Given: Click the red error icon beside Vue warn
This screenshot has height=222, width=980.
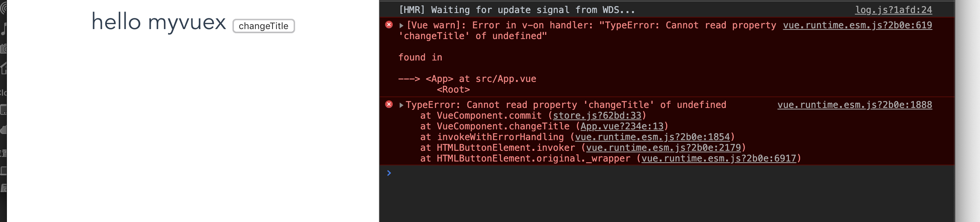Looking at the screenshot, I should coord(389,25).
